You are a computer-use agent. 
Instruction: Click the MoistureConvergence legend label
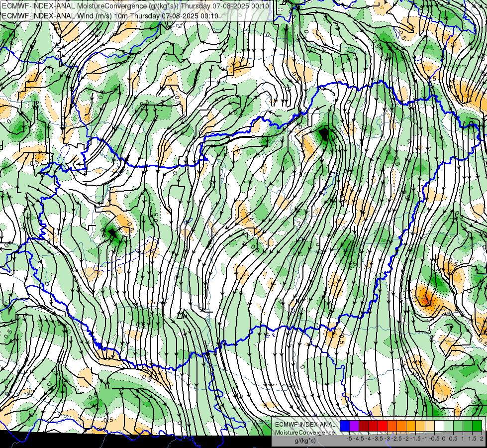point(305,433)
